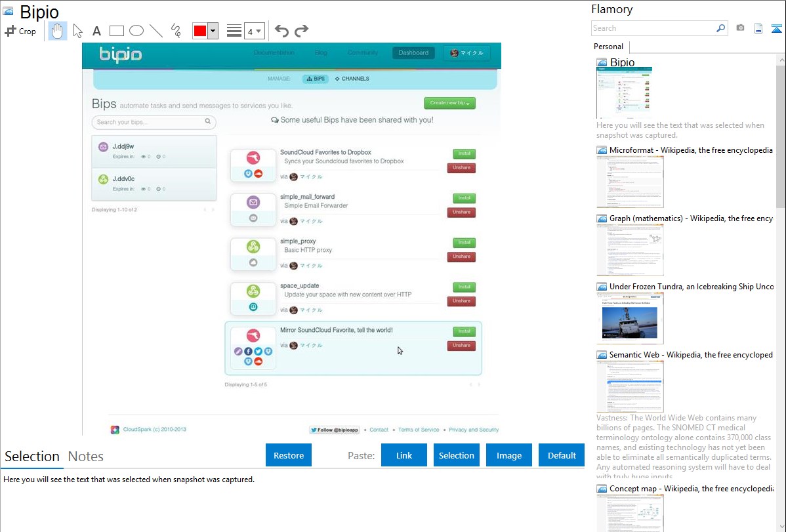Focus the Flamory Search field
This screenshot has height=532, width=786.
pos(653,28)
